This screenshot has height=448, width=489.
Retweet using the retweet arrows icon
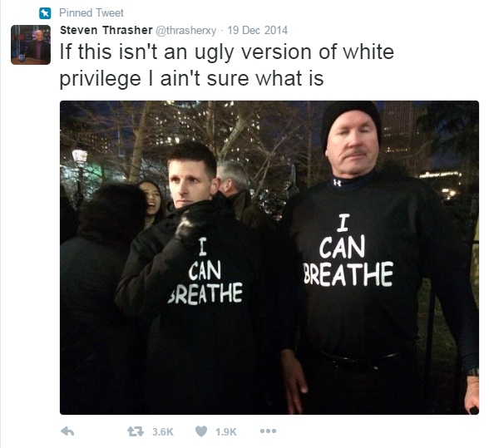point(136,431)
